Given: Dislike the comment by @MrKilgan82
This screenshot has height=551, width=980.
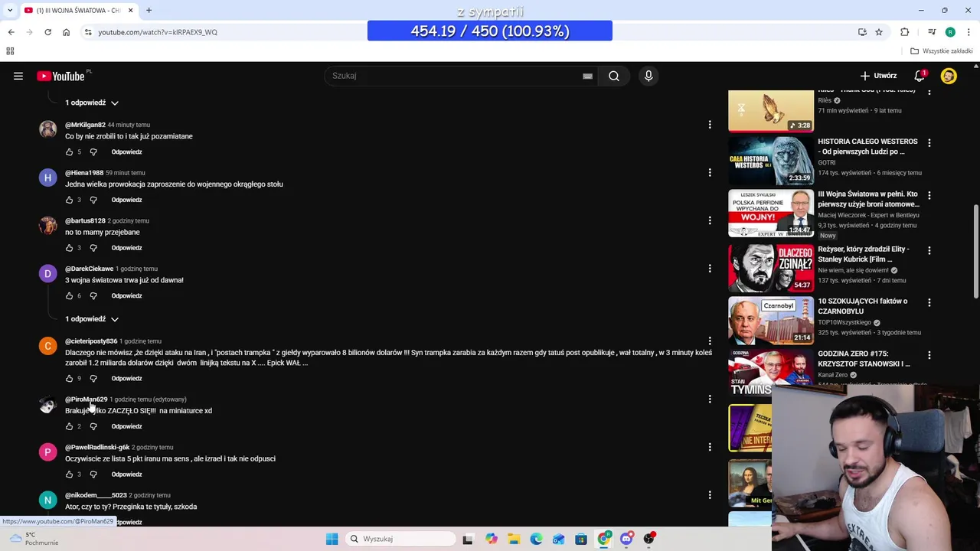Looking at the screenshot, I should (93, 152).
